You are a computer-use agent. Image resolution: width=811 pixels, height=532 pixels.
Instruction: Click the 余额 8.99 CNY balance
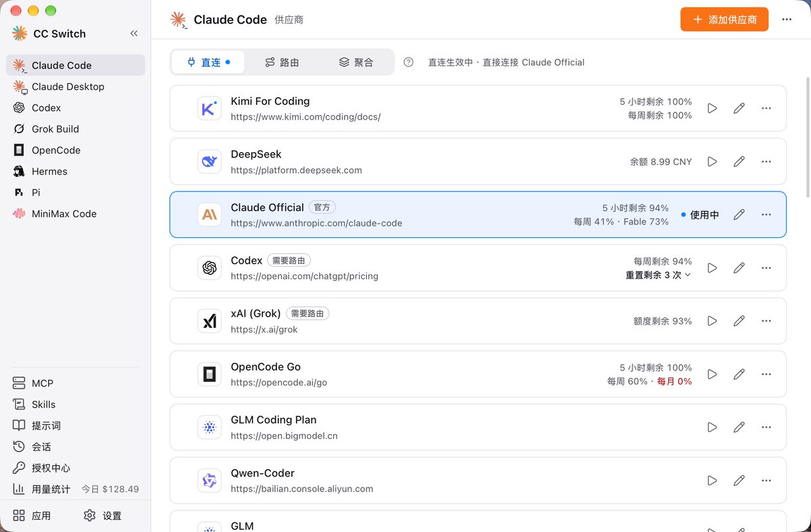(x=661, y=162)
